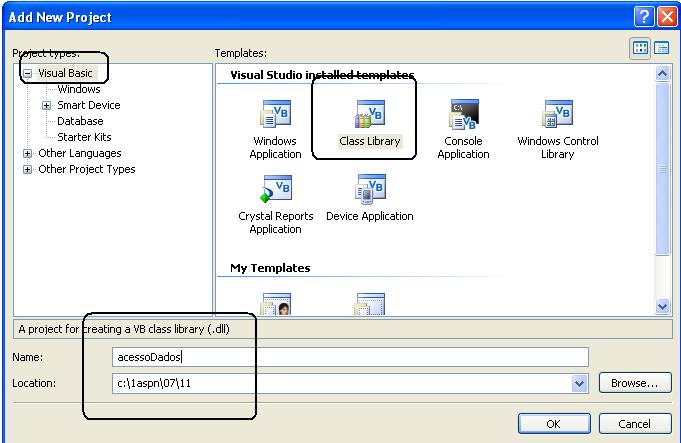This screenshot has width=681, height=443.
Task: Select the Windows Application template icon
Action: click(275, 114)
